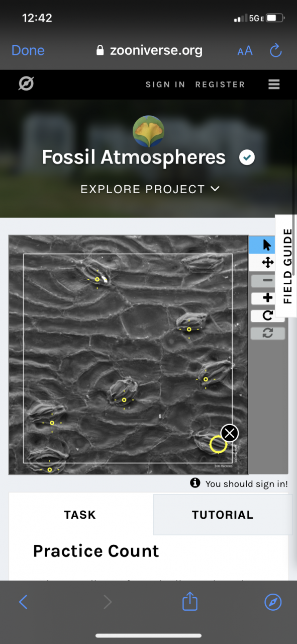Delete the selected yellow circle mark

[x=230, y=433]
